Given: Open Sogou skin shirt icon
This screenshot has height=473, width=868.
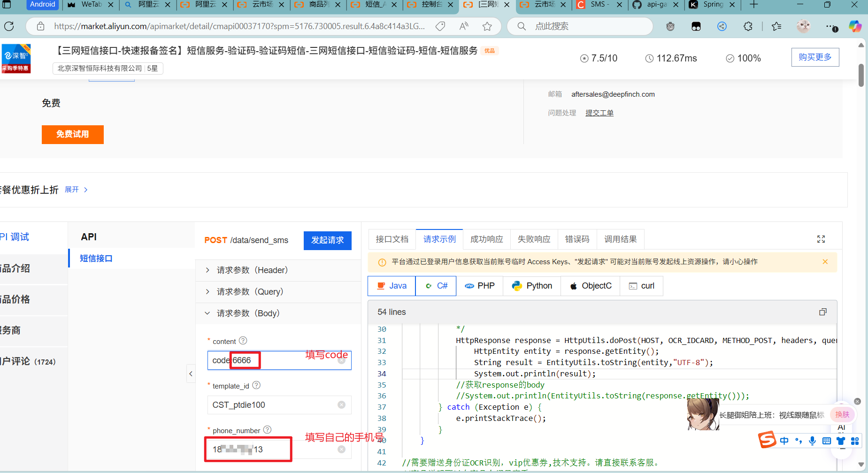Looking at the screenshot, I should coord(841,441).
